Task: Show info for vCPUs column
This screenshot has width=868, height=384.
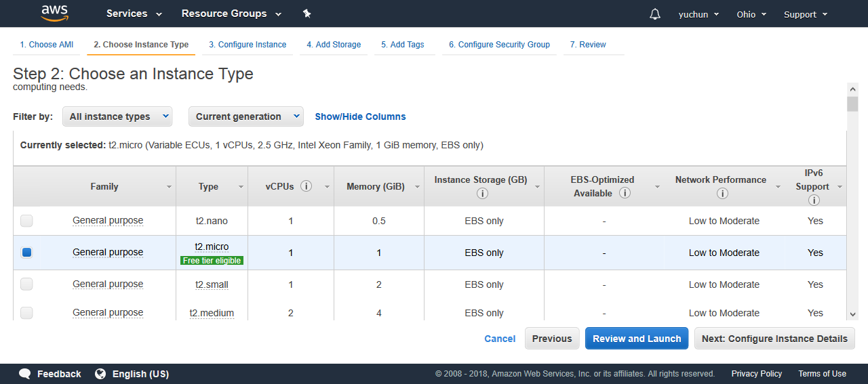Action: pos(306,186)
